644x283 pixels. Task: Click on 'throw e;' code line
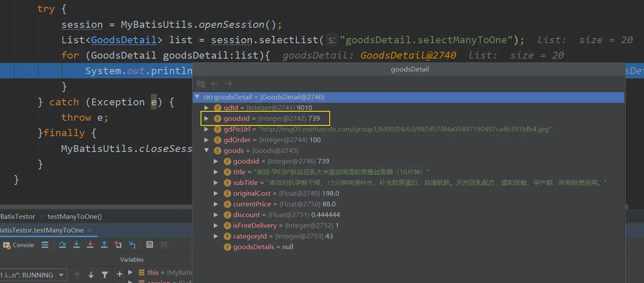(85, 117)
